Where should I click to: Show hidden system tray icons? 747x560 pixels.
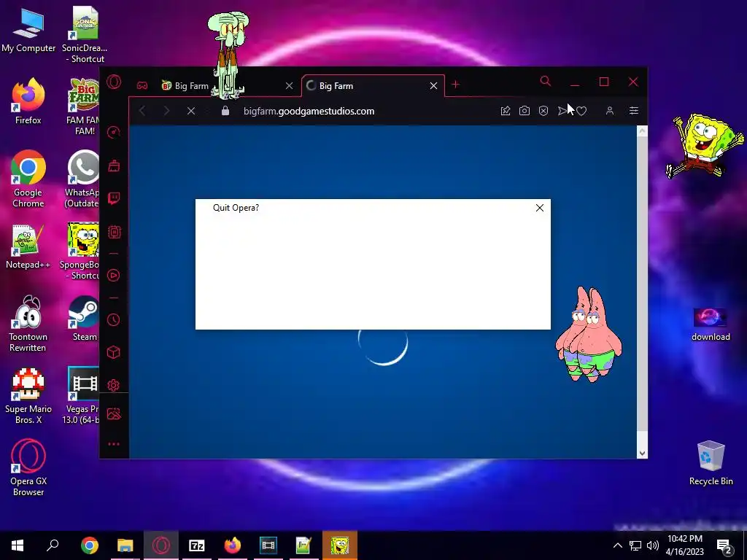[617, 545]
